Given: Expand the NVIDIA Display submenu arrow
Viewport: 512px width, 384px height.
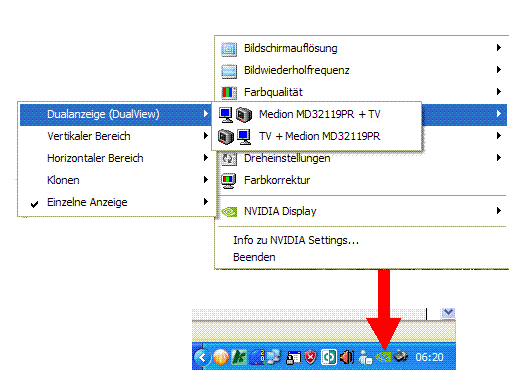Looking at the screenshot, I should (499, 211).
